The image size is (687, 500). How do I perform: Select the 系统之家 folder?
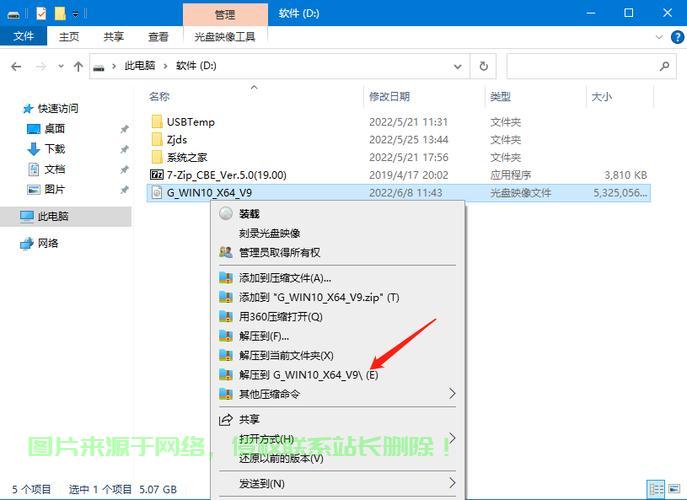coord(187,157)
